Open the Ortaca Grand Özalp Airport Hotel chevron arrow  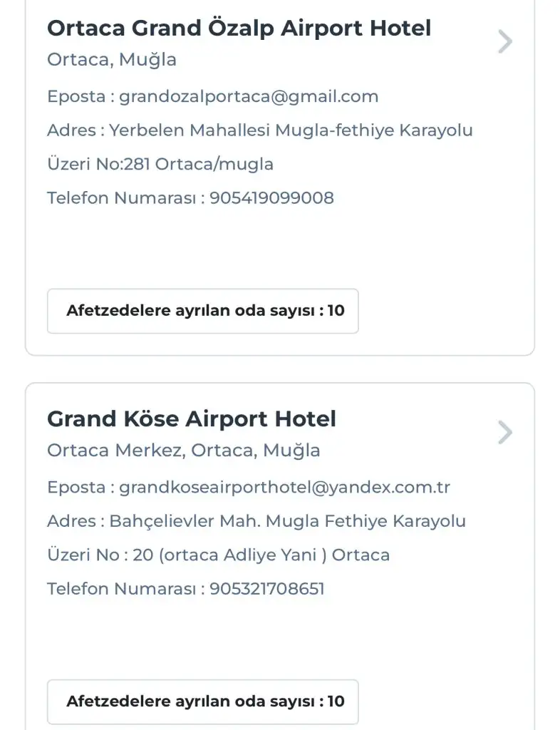504,41
